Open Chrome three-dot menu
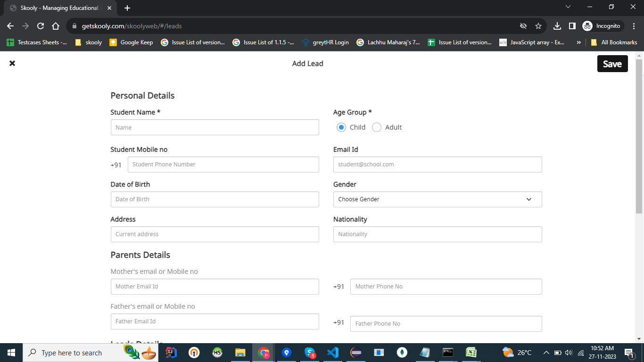Screen dimensions: 644x362 point(634,26)
